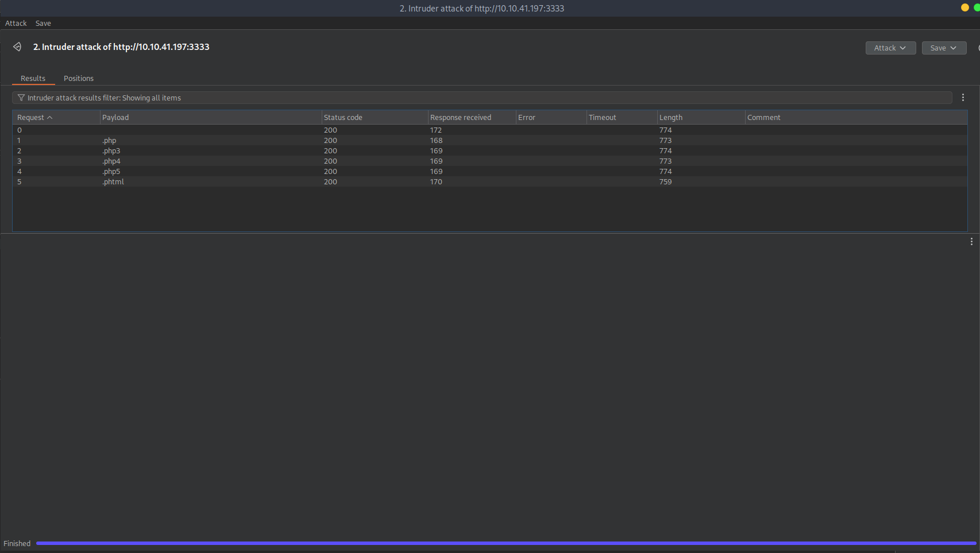Image resolution: width=980 pixels, height=553 pixels.
Task: Open the filter funnel icon
Action: [x=21, y=98]
